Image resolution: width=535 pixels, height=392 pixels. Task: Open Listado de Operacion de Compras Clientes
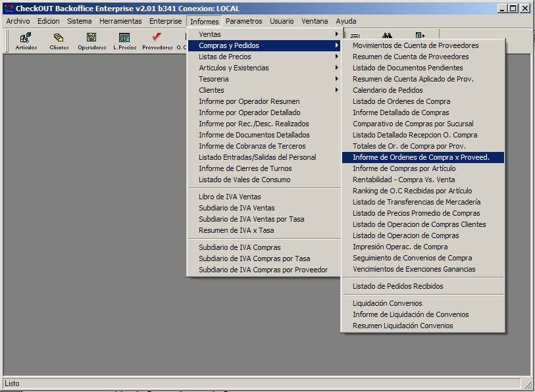tap(423, 224)
